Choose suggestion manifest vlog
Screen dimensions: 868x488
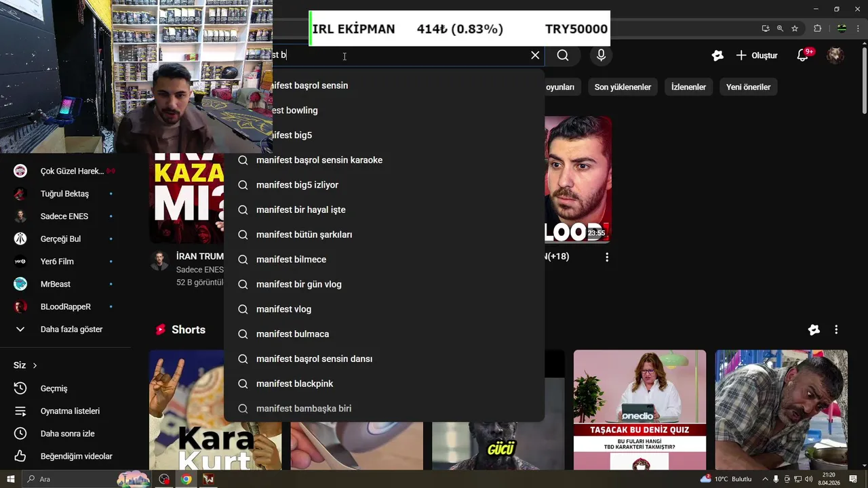point(384,309)
